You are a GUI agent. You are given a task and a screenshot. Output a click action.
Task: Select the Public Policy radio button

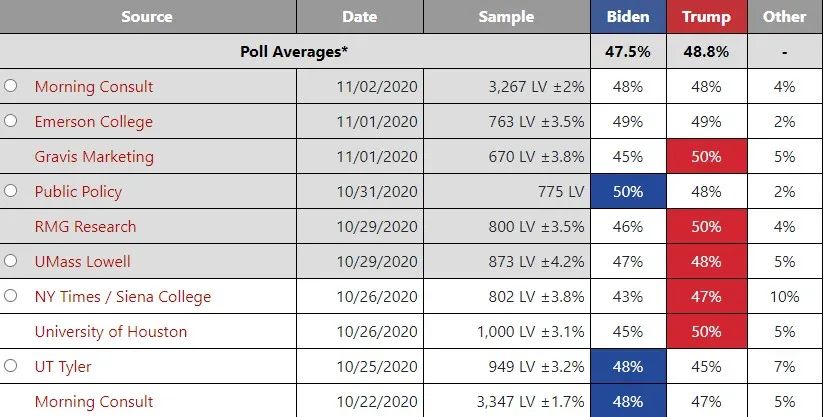(11, 191)
